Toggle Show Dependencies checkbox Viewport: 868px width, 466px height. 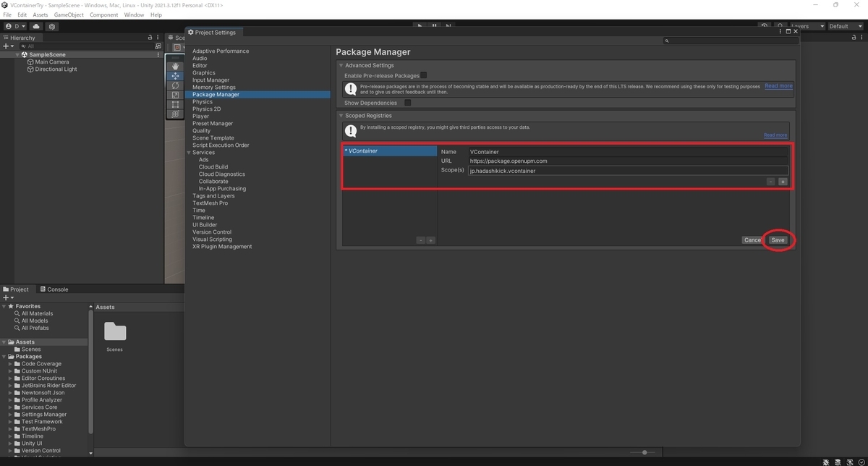tap(407, 103)
